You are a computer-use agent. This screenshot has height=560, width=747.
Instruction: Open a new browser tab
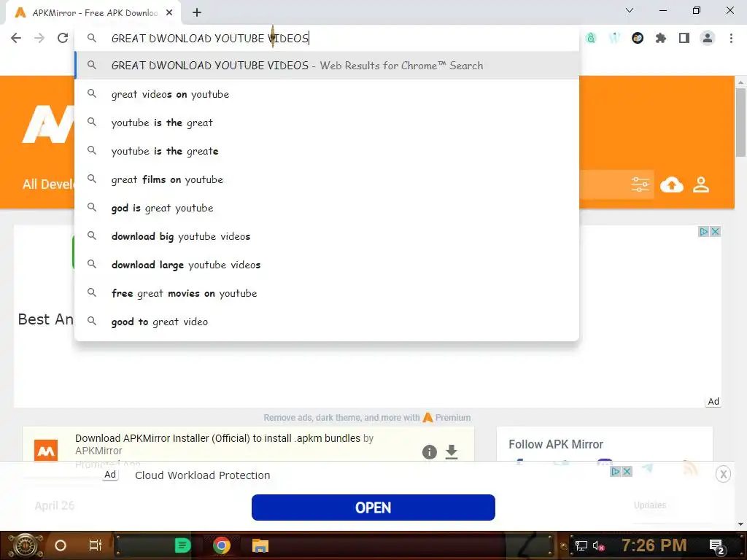point(197,13)
